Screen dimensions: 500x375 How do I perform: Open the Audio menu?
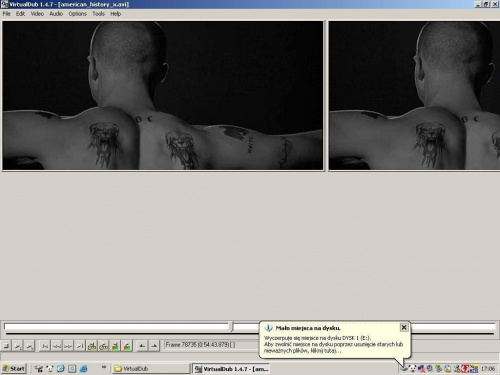56,14
